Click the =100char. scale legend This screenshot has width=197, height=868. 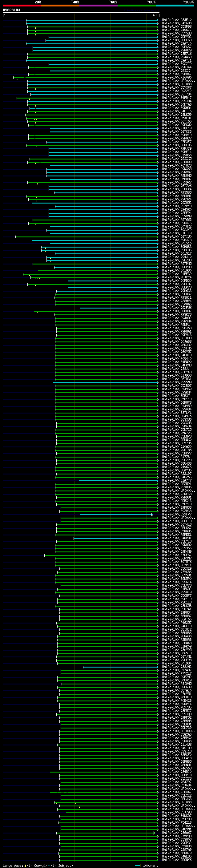pos(147,865)
